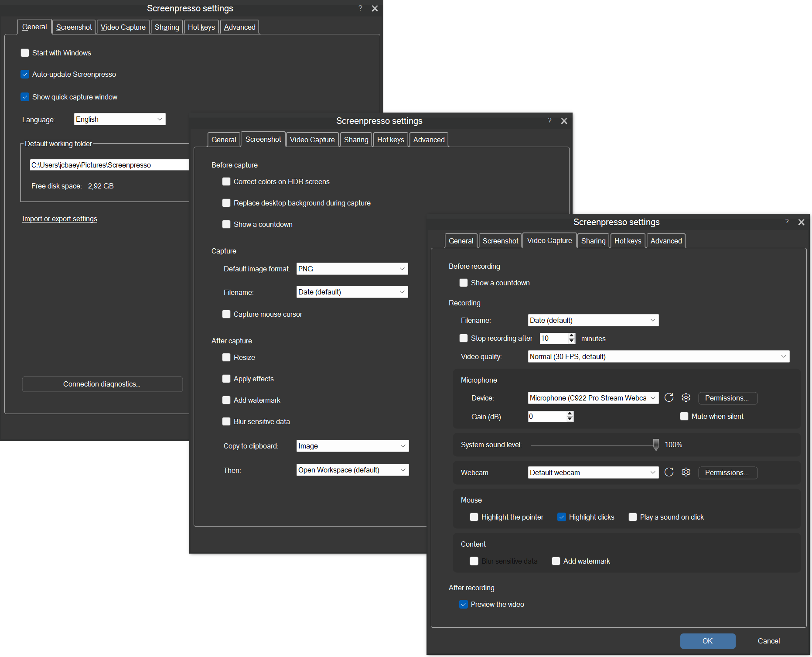
Task: Enable Replace desktop background during capture
Action: (226, 203)
